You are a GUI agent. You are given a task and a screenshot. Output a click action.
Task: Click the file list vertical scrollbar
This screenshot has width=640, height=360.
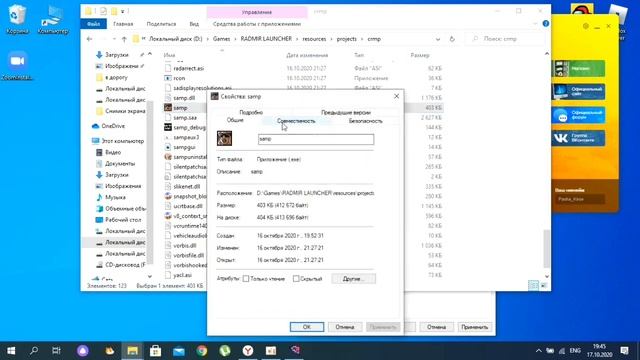pyautogui.click(x=547, y=249)
